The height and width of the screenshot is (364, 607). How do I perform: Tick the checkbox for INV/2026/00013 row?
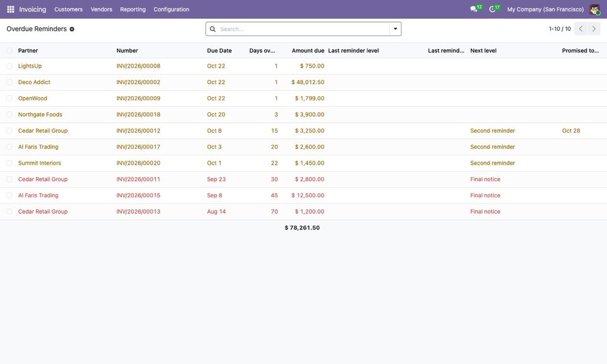pos(9,212)
